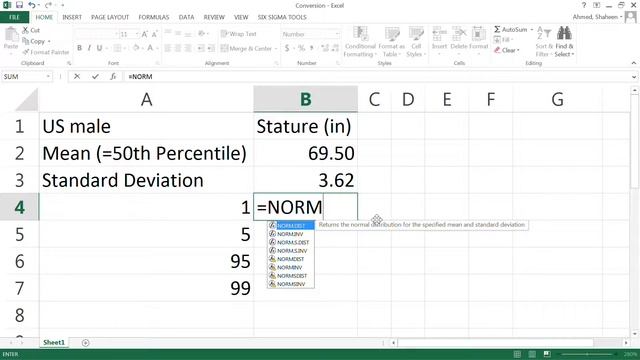Screen dimensions: 640x360
Task: Switch to FORMULAS tab
Action: pos(153,17)
